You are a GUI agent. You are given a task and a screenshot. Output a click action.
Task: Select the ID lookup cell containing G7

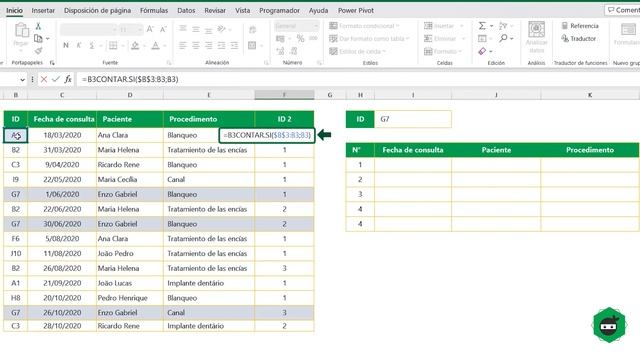pyautogui.click(x=413, y=119)
